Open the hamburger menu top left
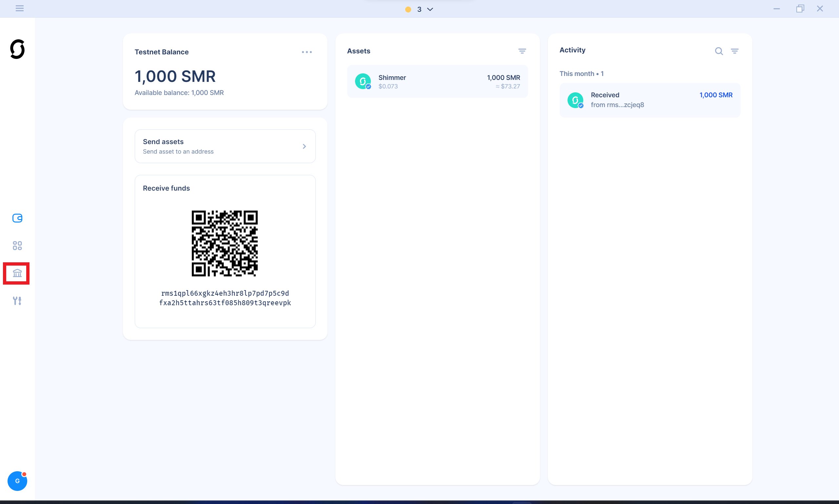Viewport: 839px width, 504px height. coord(19,8)
